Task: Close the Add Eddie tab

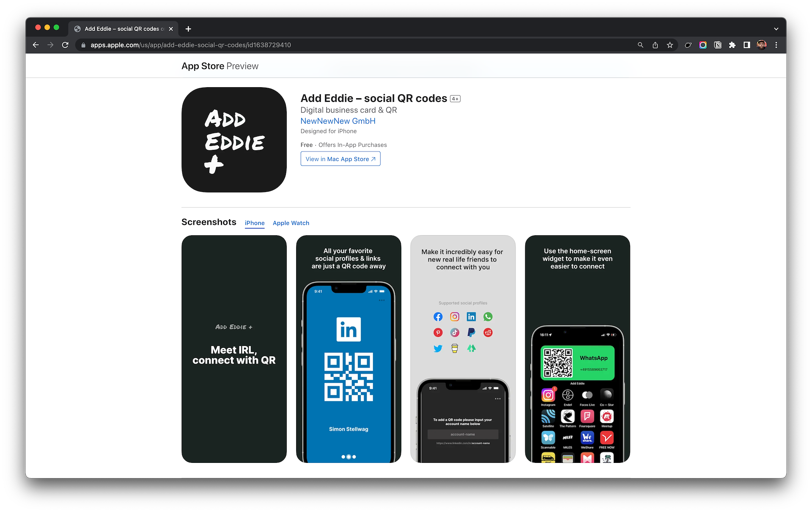Action: tap(171, 29)
